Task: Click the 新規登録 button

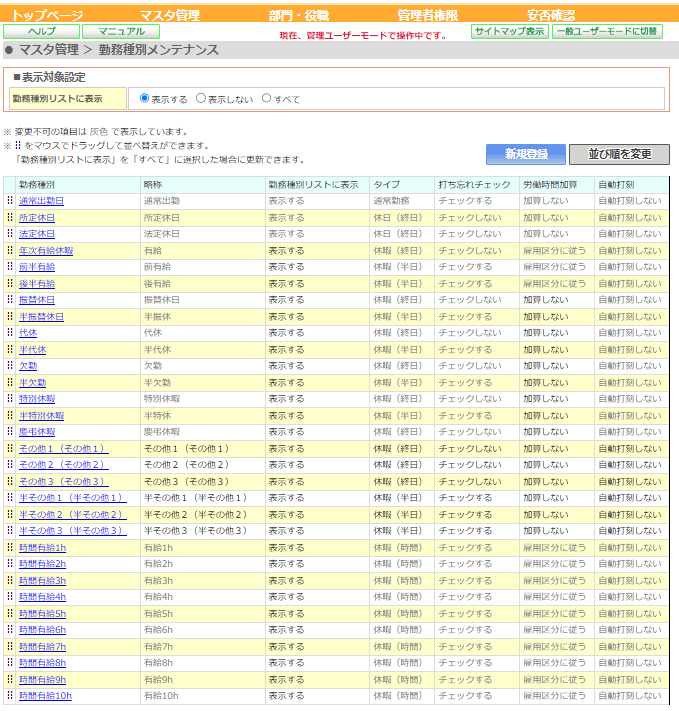Action: [526, 154]
